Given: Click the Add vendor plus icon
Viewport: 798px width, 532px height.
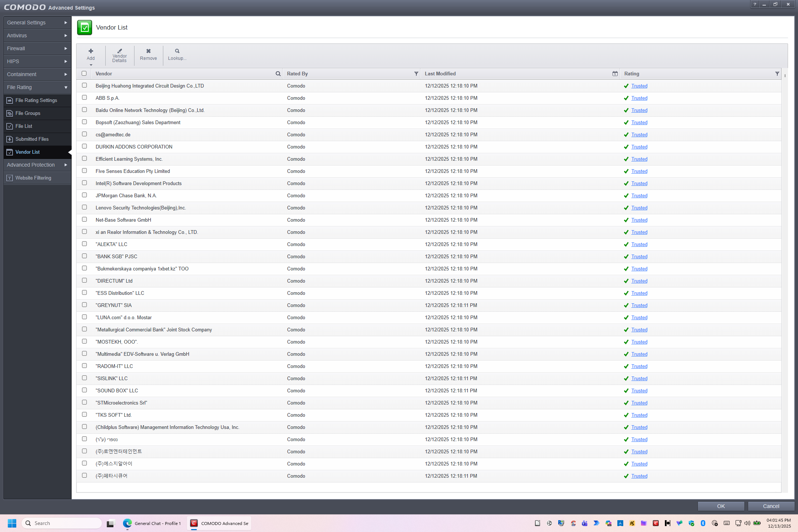Looking at the screenshot, I should [91, 51].
